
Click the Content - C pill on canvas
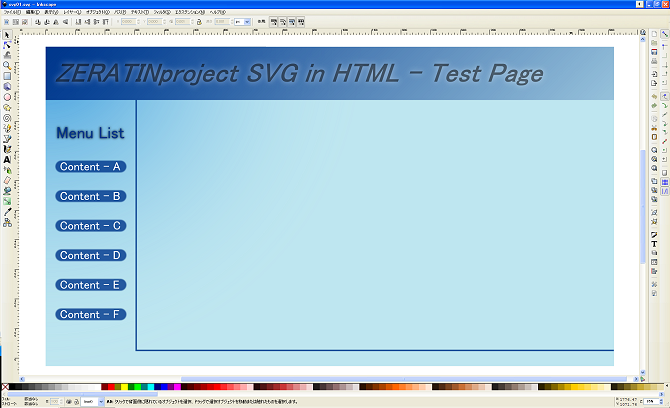91,226
